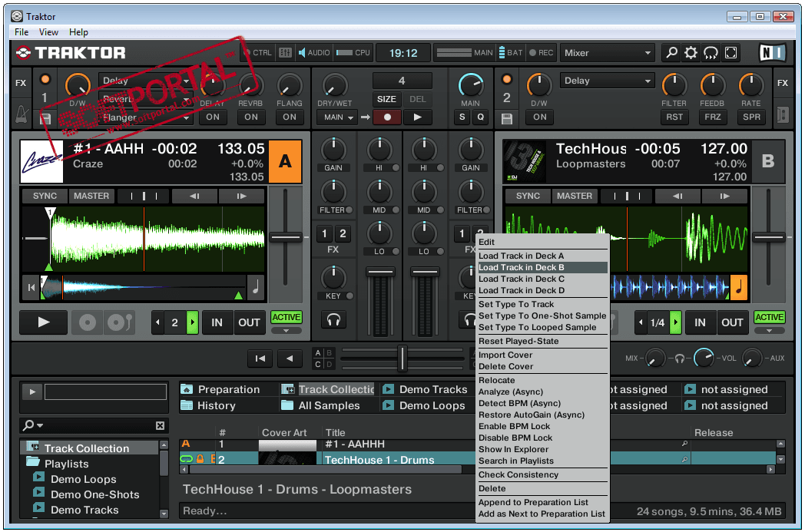The image size is (805, 532).
Task: Click FX unit 2 snapshot save icon
Action: point(507,118)
